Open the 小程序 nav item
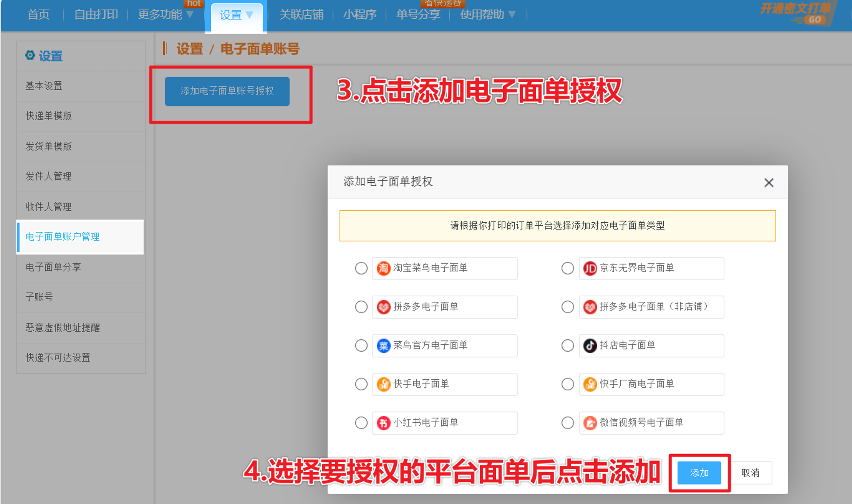This screenshot has height=504, width=852. tap(360, 14)
